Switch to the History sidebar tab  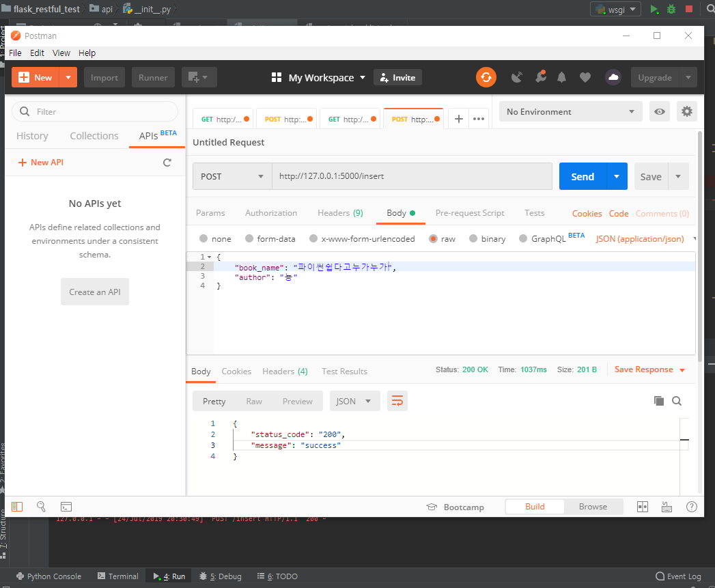click(32, 135)
